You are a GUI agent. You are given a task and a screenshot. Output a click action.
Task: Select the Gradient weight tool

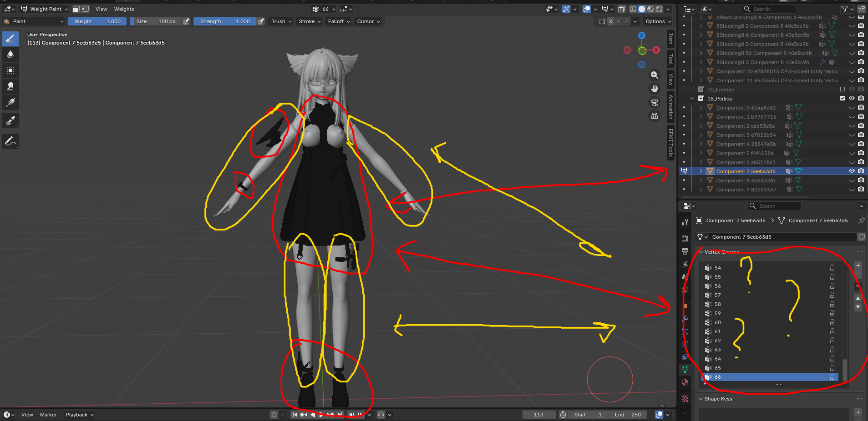[x=10, y=102]
